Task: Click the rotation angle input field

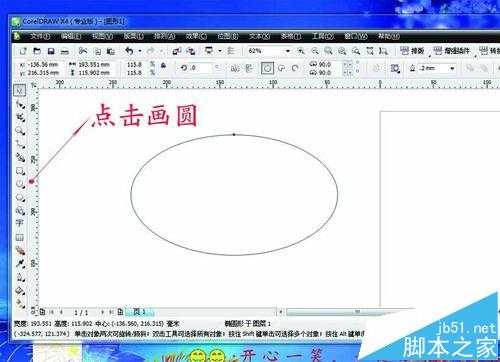Action: [200, 68]
